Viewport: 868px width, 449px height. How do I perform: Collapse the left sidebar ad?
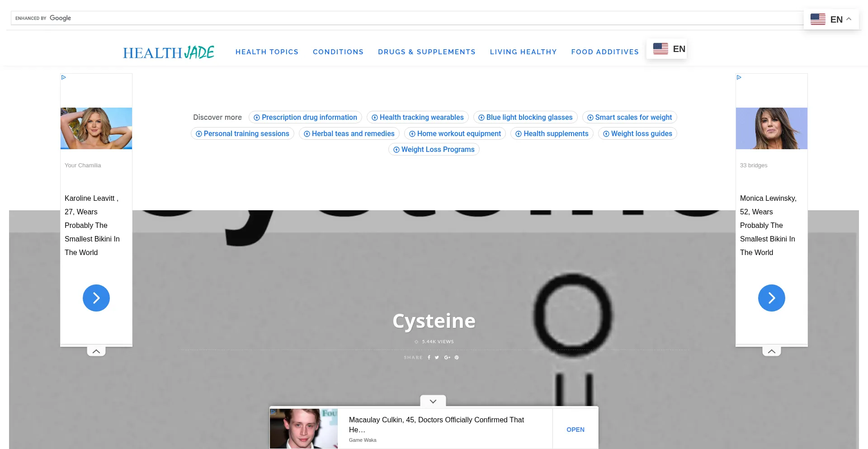pyautogui.click(x=96, y=351)
